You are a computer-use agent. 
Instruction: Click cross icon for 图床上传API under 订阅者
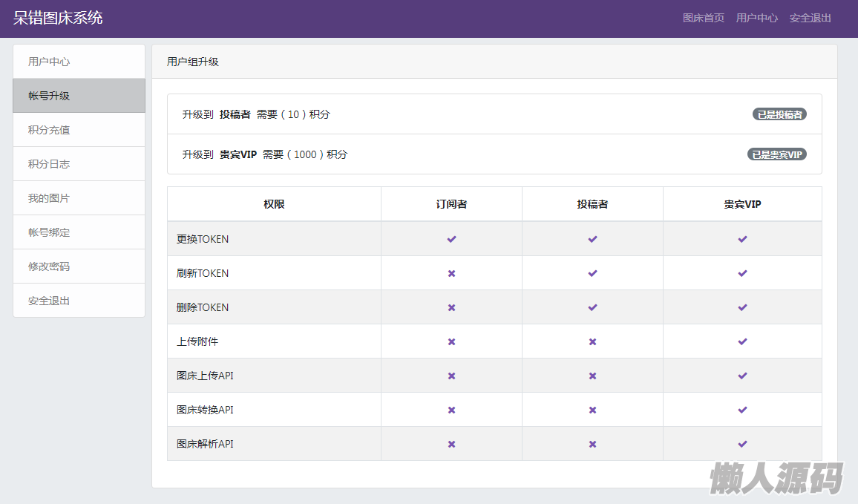click(x=451, y=376)
